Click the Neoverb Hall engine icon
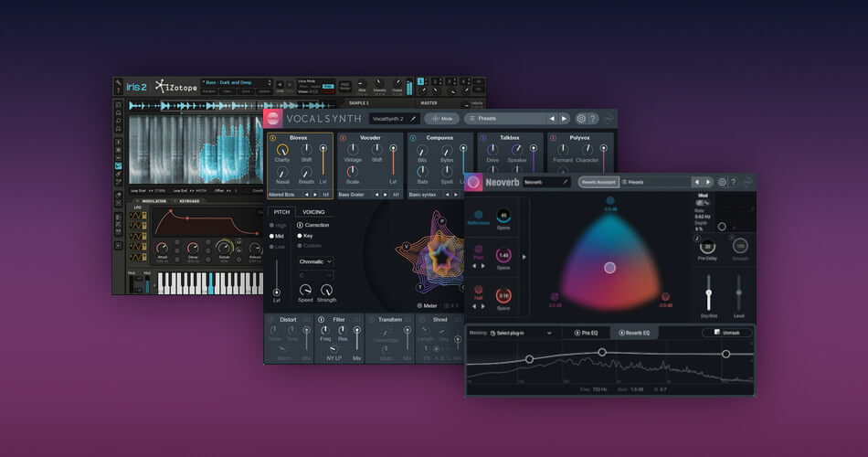This screenshot has width=868, height=457. click(x=478, y=290)
